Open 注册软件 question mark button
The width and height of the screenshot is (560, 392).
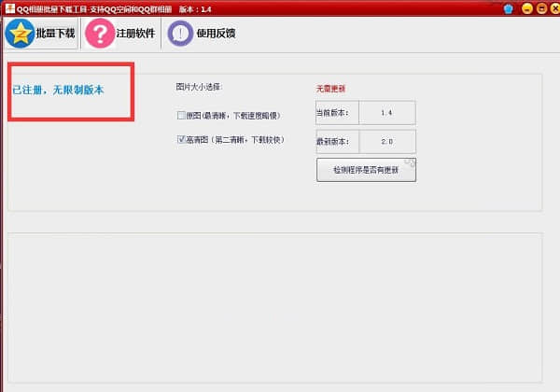tap(120, 34)
